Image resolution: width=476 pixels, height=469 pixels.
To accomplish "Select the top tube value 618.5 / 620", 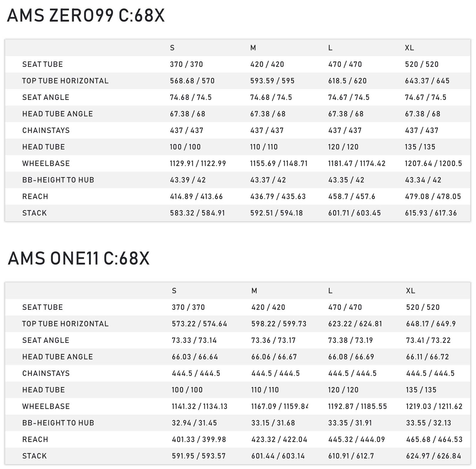I will click(x=347, y=81).
